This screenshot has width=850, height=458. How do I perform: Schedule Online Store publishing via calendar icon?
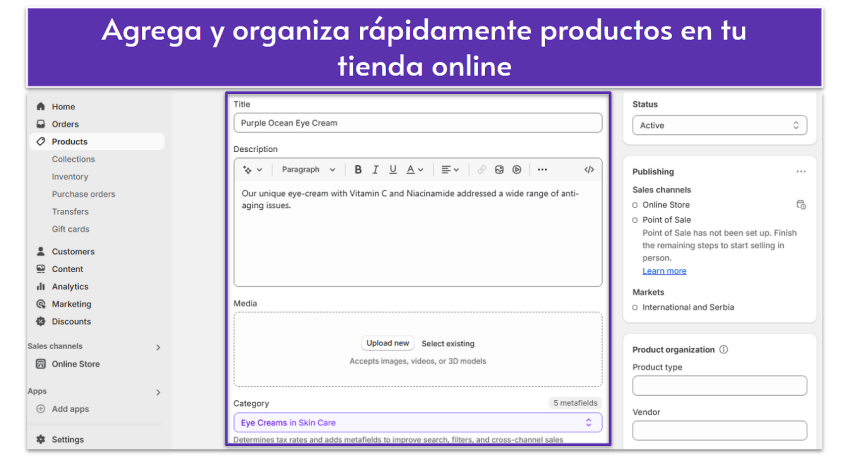pos(800,205)
